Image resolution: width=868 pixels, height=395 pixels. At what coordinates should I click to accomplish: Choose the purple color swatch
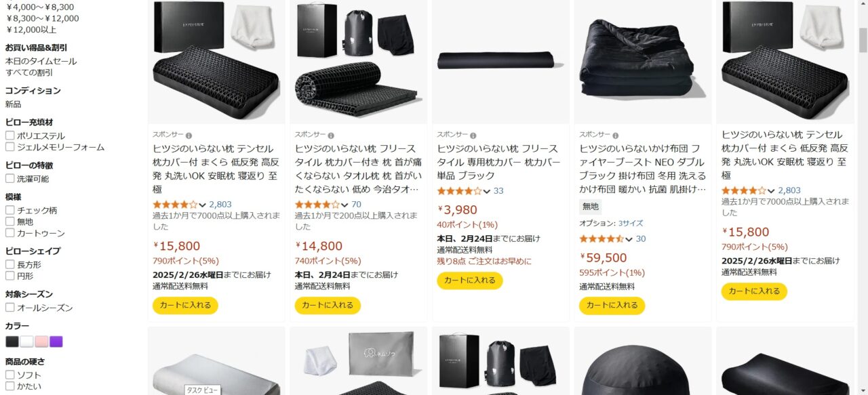pos(56,341)
